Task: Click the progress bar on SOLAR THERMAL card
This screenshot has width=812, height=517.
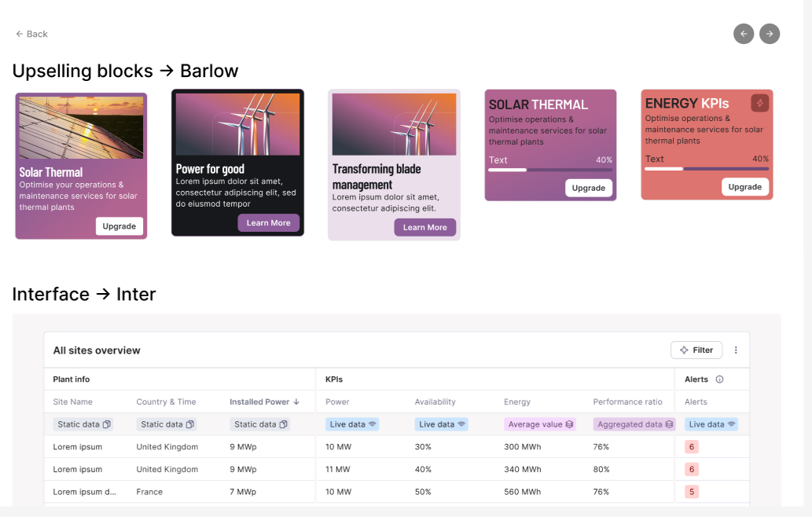Action: click(550, 170)
